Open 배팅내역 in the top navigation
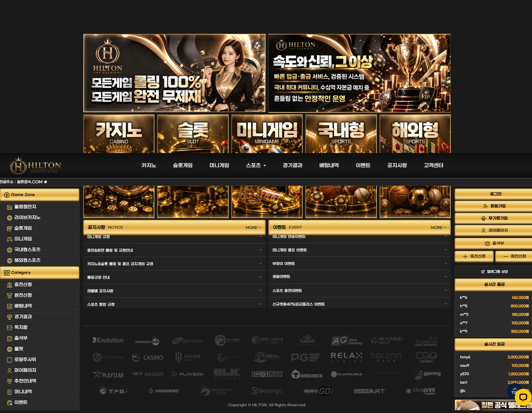Image resolution: width=532 pixels, height=413 pixels. [329, 165]
